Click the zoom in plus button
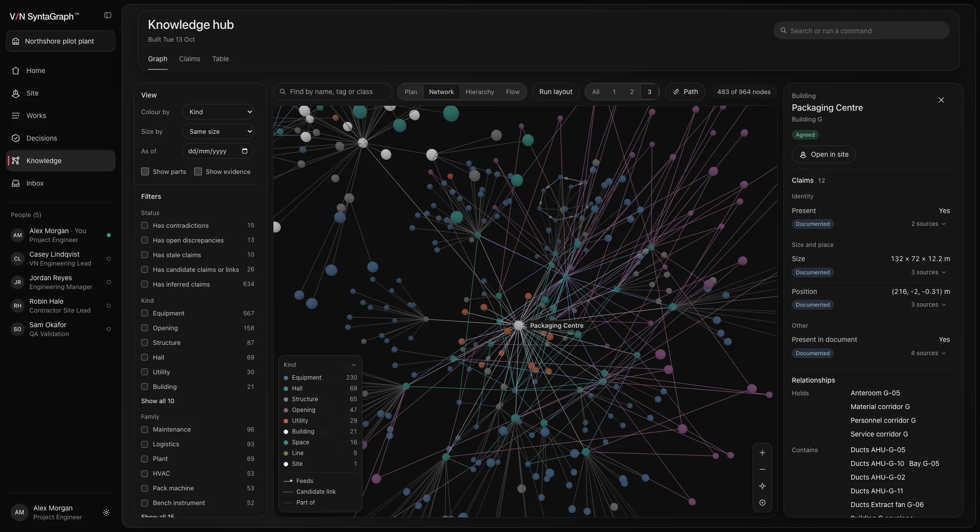The width and height of the screenshot is (980, 532). tap(762, 453)
